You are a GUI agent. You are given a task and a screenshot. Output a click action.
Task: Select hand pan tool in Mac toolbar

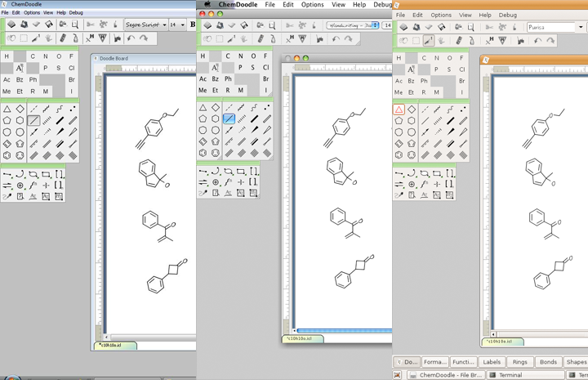pos(243,39)
